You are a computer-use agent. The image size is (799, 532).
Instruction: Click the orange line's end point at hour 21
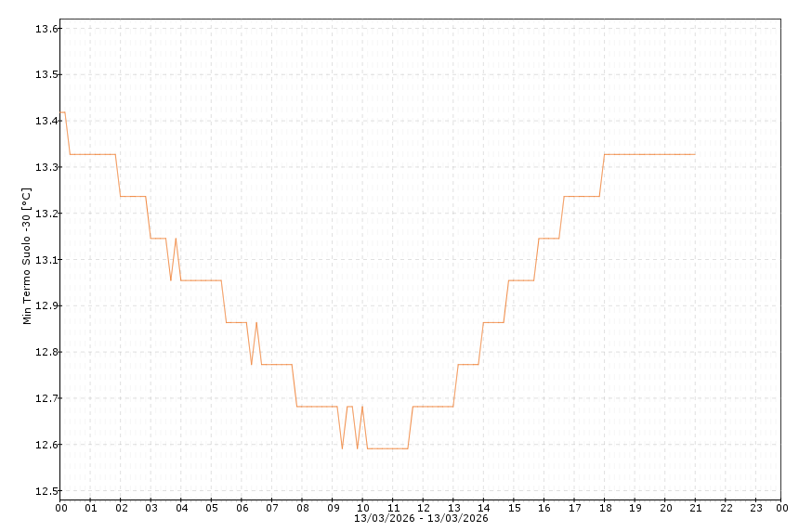[x=695, y=154]
